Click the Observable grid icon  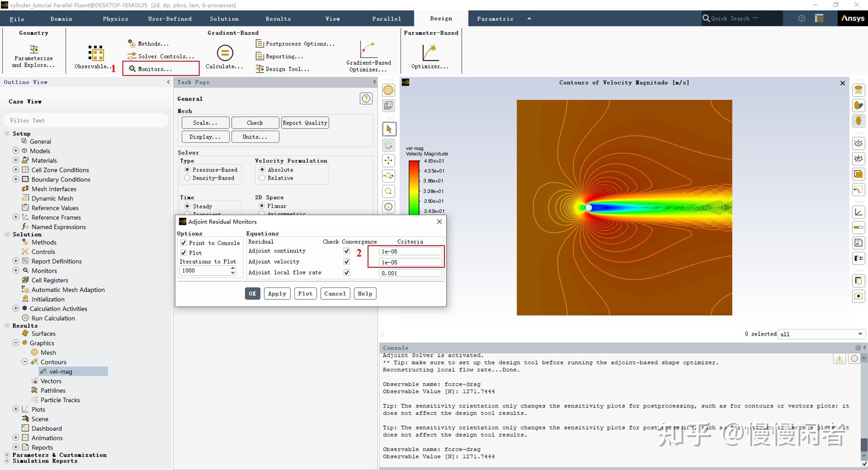tap(95, 53)
